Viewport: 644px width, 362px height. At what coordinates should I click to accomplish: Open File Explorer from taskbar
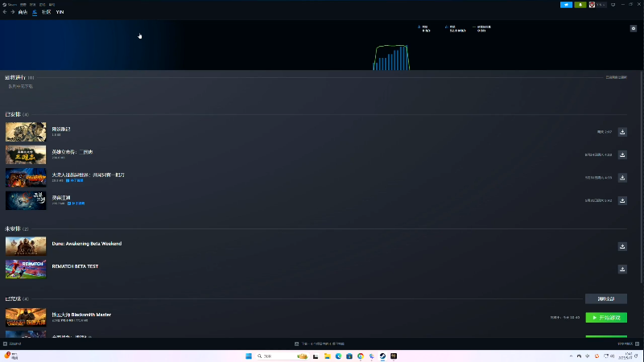[327, 356]
